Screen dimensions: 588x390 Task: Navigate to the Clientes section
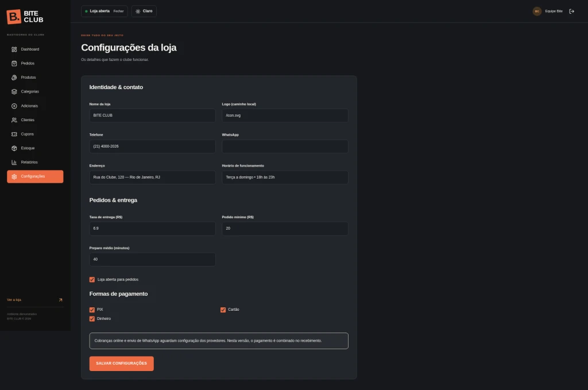(35, 120)
